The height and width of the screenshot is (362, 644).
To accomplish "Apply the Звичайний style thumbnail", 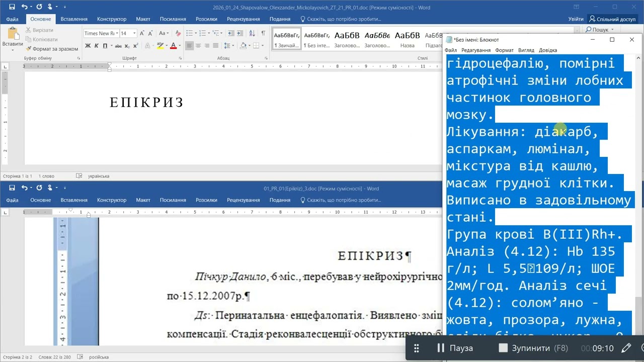I will tap(287, 39).
